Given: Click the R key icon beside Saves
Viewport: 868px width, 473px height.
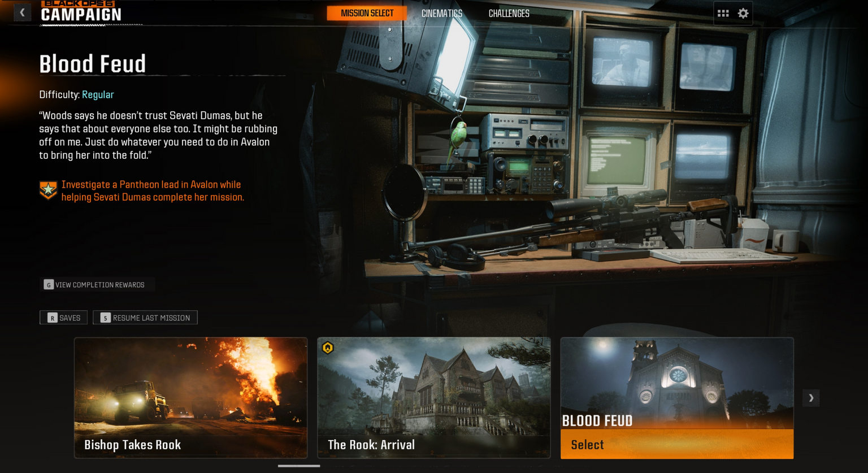Looking at the screenshot, I should 52,318.
